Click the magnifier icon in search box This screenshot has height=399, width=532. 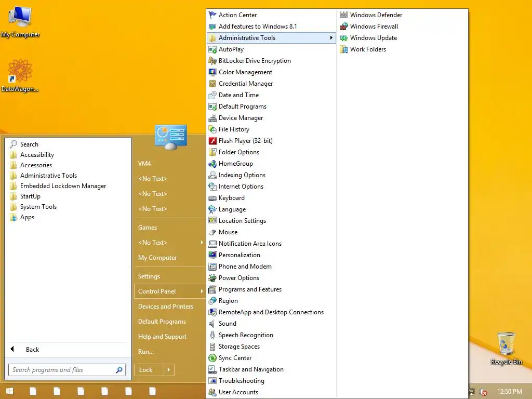pos(119,370)
